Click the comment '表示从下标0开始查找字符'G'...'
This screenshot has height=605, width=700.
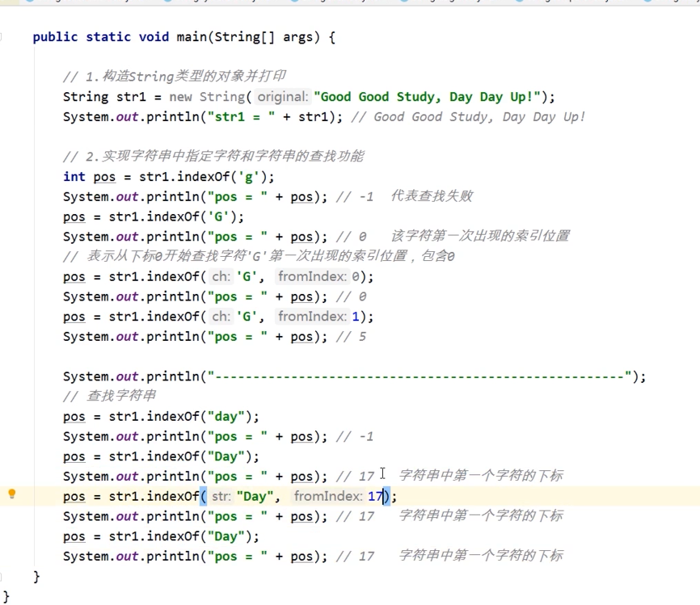click(259, 256)
